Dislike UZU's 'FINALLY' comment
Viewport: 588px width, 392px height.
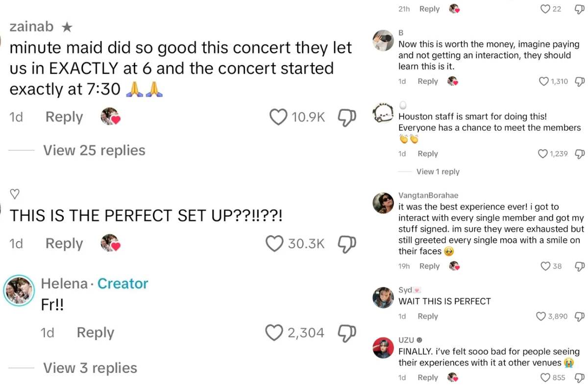point(580,378)
